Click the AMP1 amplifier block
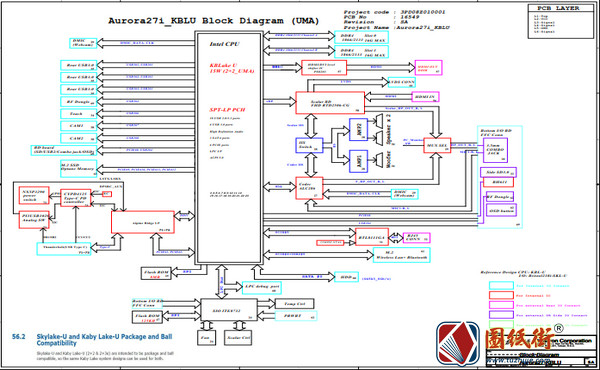 (359, 161)
